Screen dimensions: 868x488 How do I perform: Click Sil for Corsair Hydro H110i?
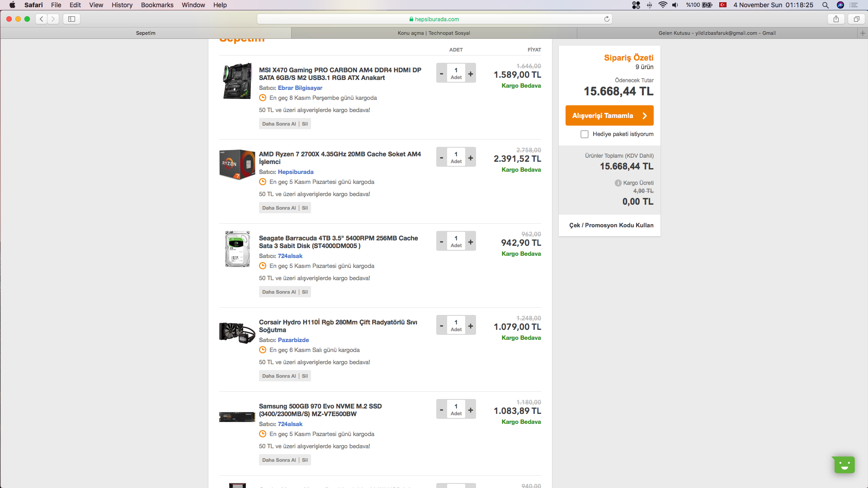pos(305,376)
